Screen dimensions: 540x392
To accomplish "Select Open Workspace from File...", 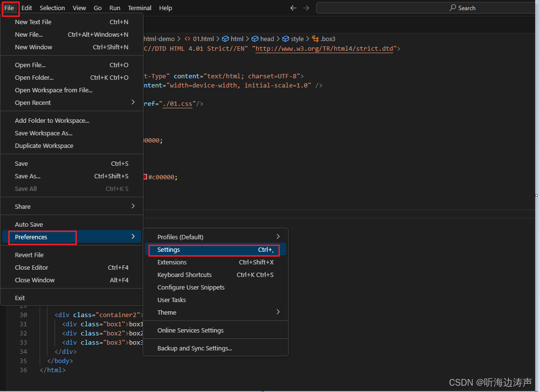I will click(72, 90).
